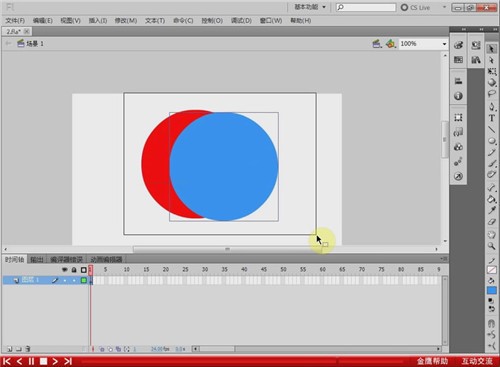500x367 pixels.
Task: Switch to the 输出 tab
Action: click(x=37, y=259)
